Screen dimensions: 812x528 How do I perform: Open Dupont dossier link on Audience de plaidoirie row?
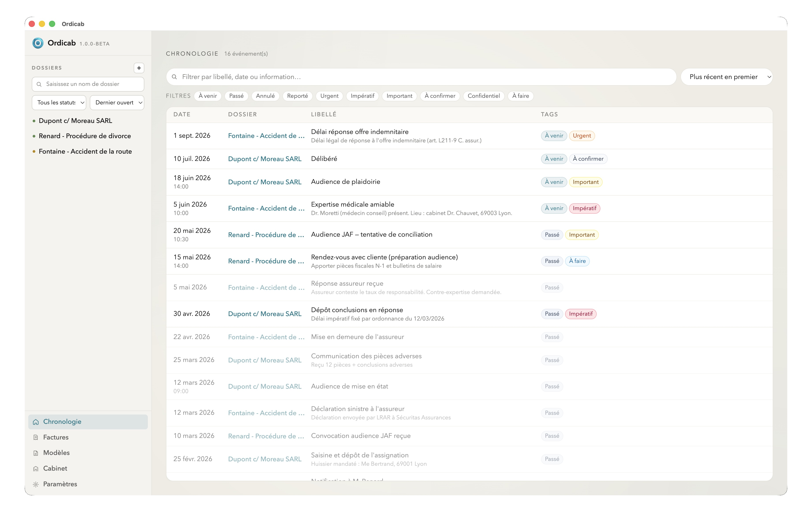[265, 182]
